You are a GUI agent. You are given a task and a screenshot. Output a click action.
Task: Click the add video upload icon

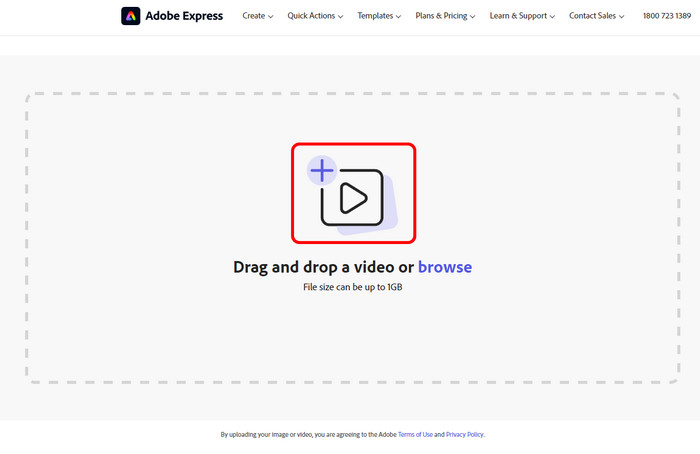[x=352, y=195]
